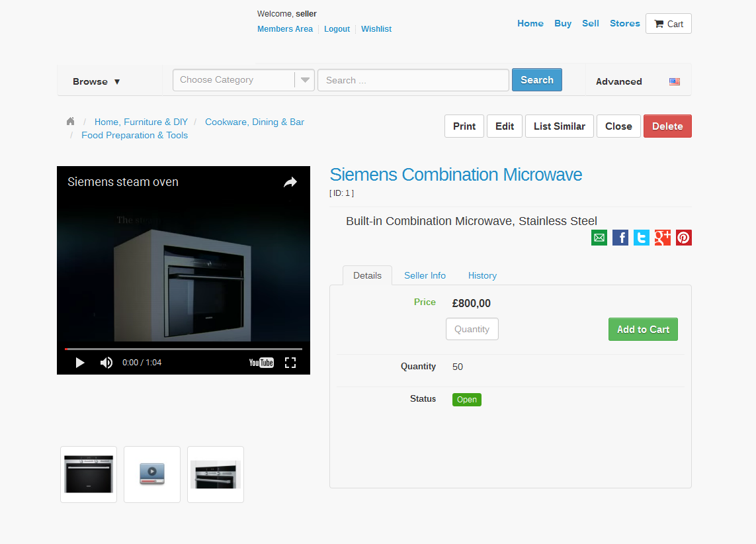The height and width of the screenshot is (544, 756).
Task: Share listing via email icon
Action: coord(599,238)
